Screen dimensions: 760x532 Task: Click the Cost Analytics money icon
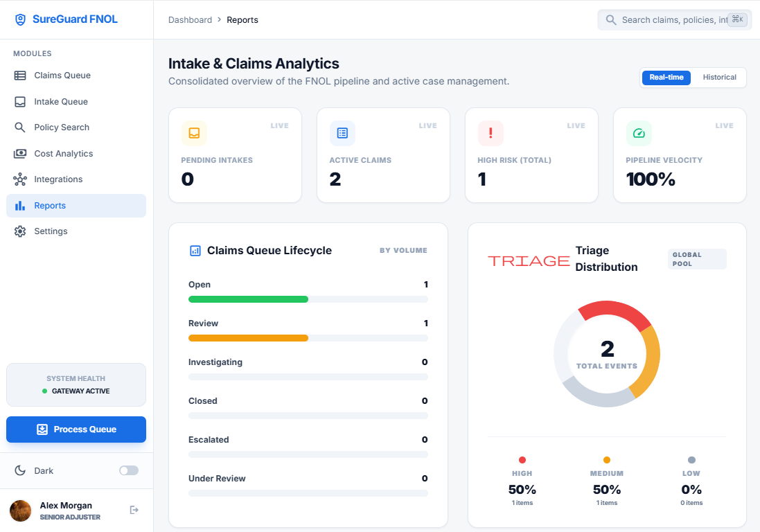click(x=20, y=154)
